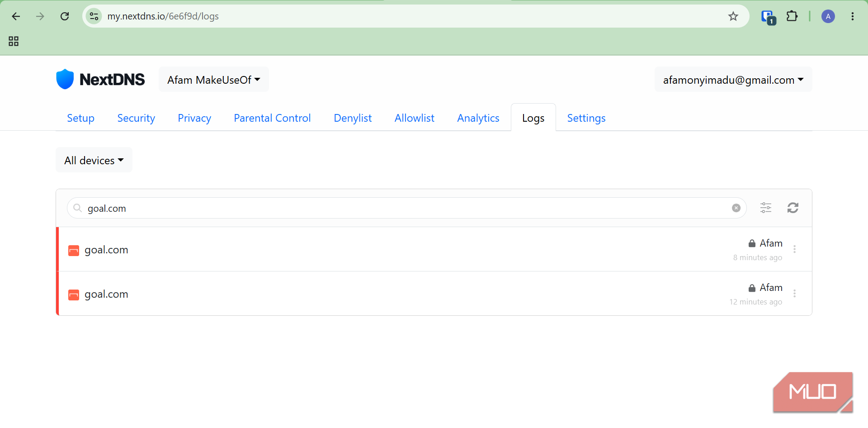This screenshot has width=868, height=428.
Task: Open options for goal.com 8 minutes ago
Action: 795,249
